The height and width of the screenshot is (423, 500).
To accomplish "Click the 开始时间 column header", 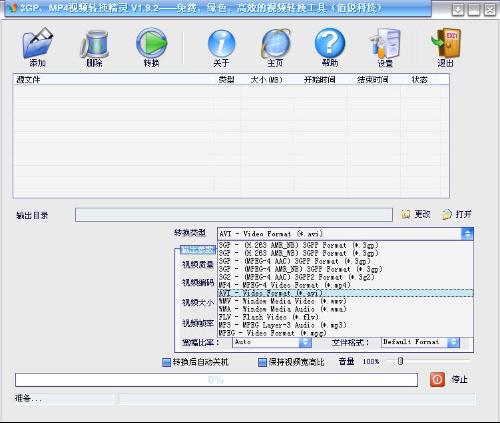I will point(320,80).
